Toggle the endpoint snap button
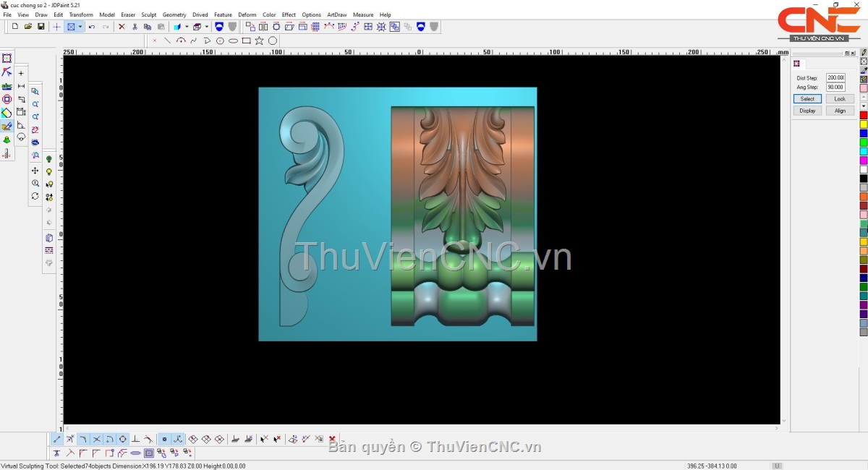Viewport: 868px width, 470px height. click(57, 439)
